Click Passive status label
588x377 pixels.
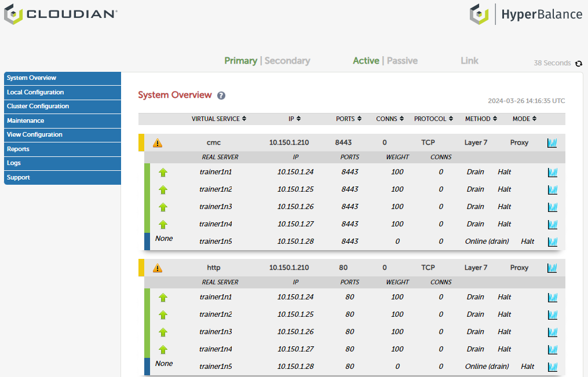[x=402, y=61]
